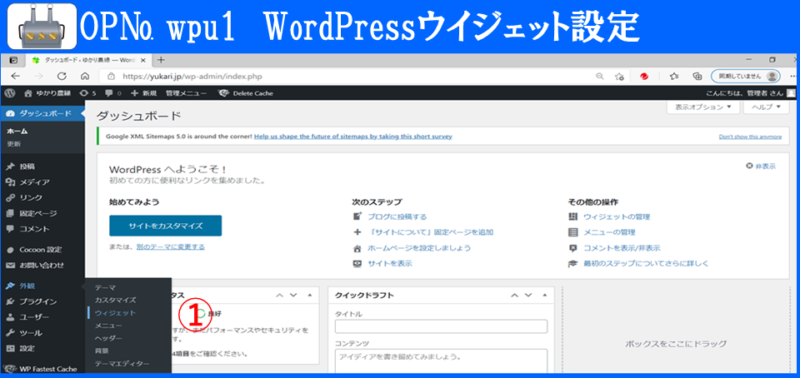Open the browser favorites list icon
800x378 pixels.
[x=673, y=76]
